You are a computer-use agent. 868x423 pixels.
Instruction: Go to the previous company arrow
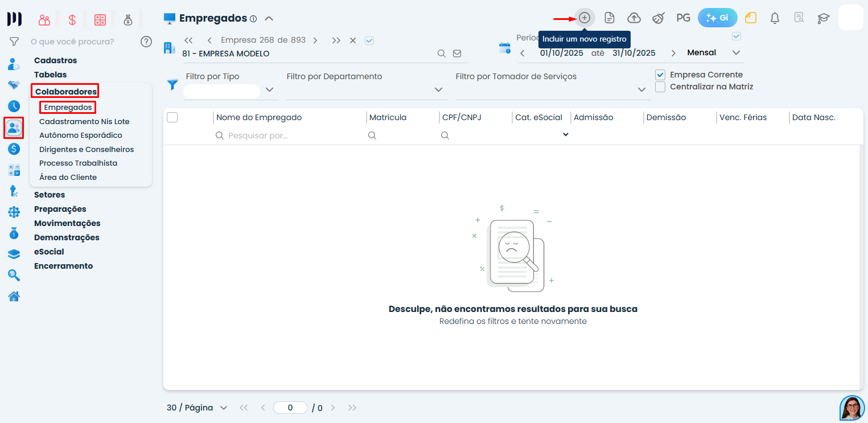(x=209, y=40)
